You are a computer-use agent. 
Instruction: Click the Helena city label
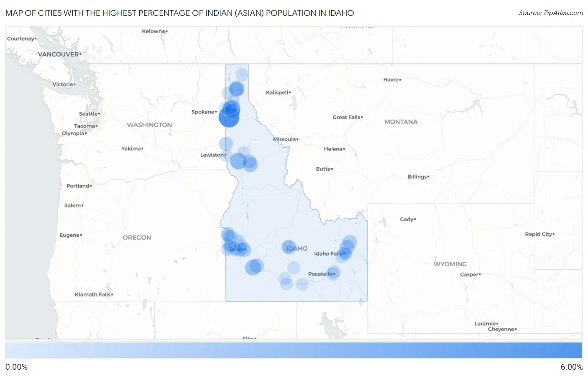[334, 149]
